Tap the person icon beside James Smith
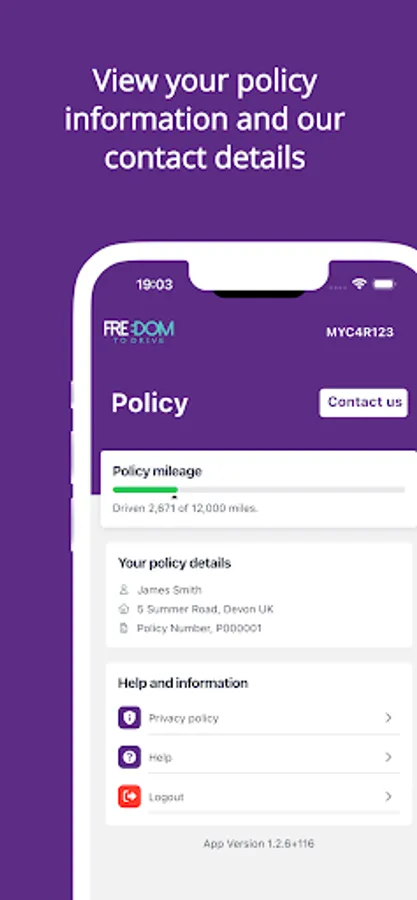This screenshot has width=417, height=900. [124, 589]
